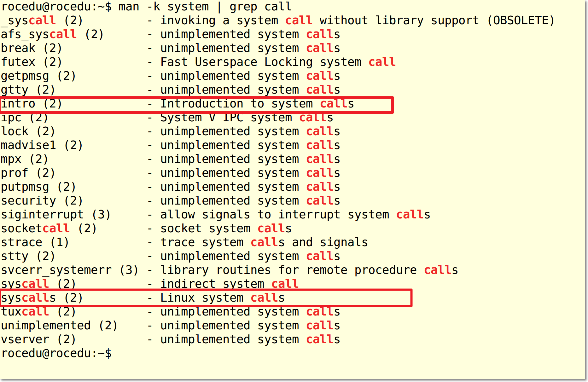
Task: Click the 'futex (2)' entry
Action: pos(32,62)
